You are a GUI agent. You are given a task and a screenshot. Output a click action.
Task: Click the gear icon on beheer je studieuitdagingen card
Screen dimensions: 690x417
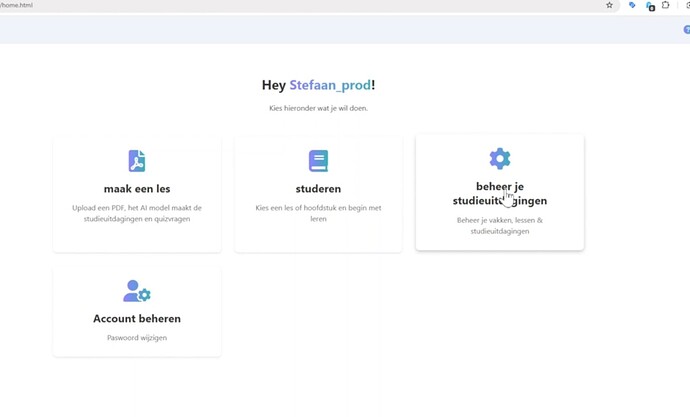point(500,158)
